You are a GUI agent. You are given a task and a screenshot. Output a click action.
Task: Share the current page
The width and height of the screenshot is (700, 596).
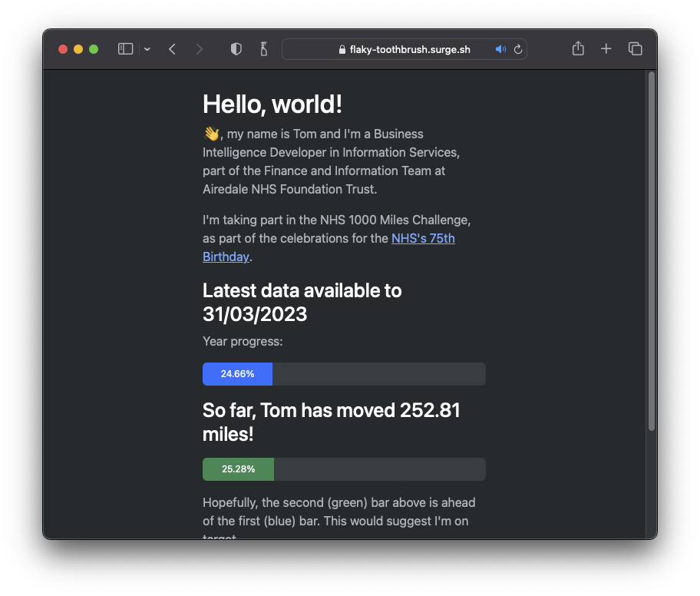point(577,48)
